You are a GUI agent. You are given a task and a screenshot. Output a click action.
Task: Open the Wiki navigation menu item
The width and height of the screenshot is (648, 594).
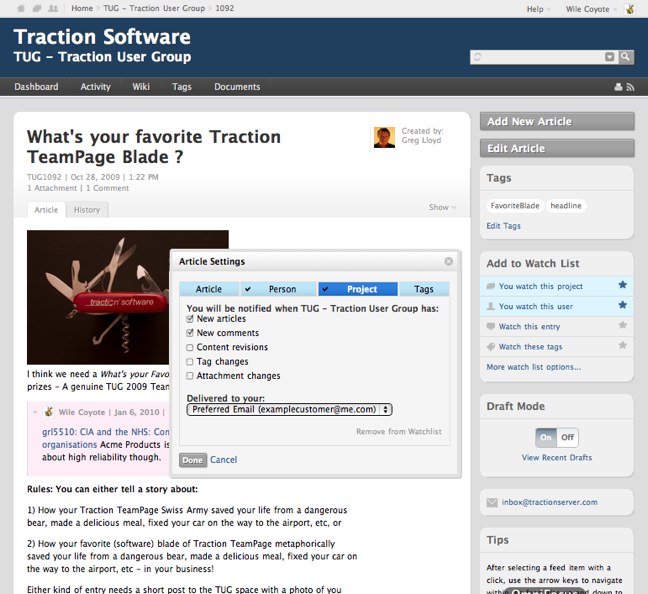click(x=141, y=87)
